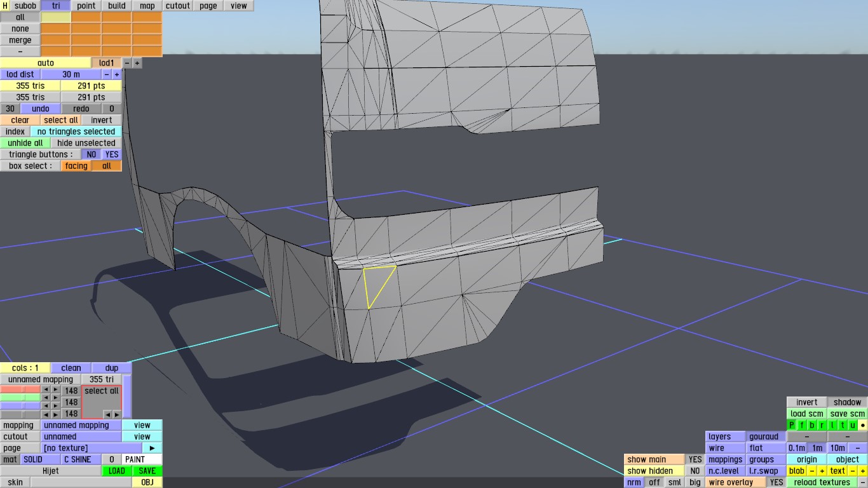Open the cutout 'unnamed' selector
The image size is (868, 488).
pyautogui.click(x=81, y=437)
